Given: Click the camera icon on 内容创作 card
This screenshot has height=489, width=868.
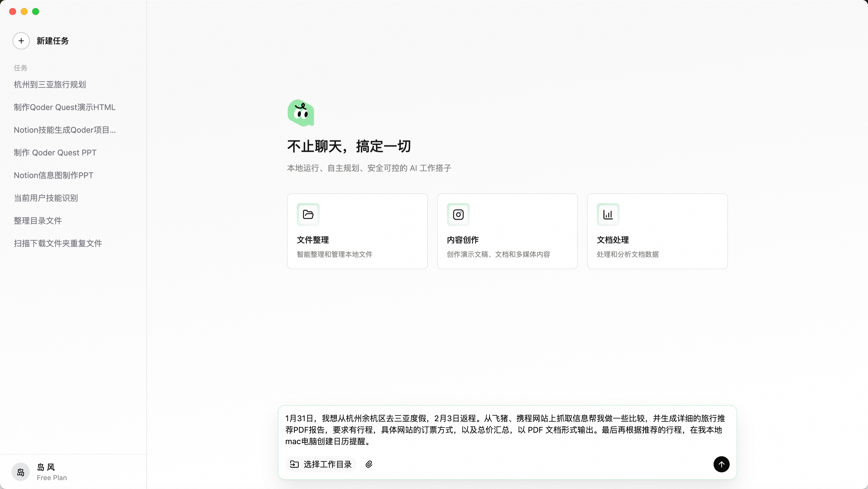Looking at the screenshot, I should click(458, 215).
